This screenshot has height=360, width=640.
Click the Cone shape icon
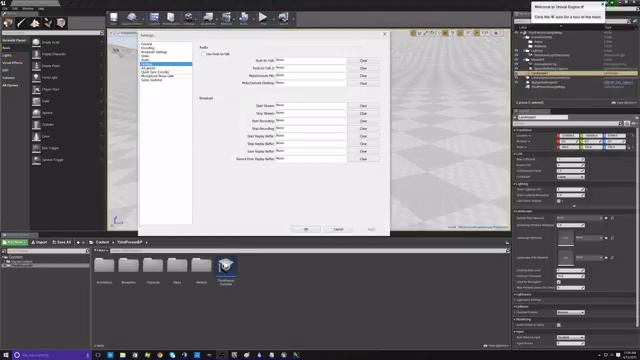pyautogui.click(x=36, y=136)
